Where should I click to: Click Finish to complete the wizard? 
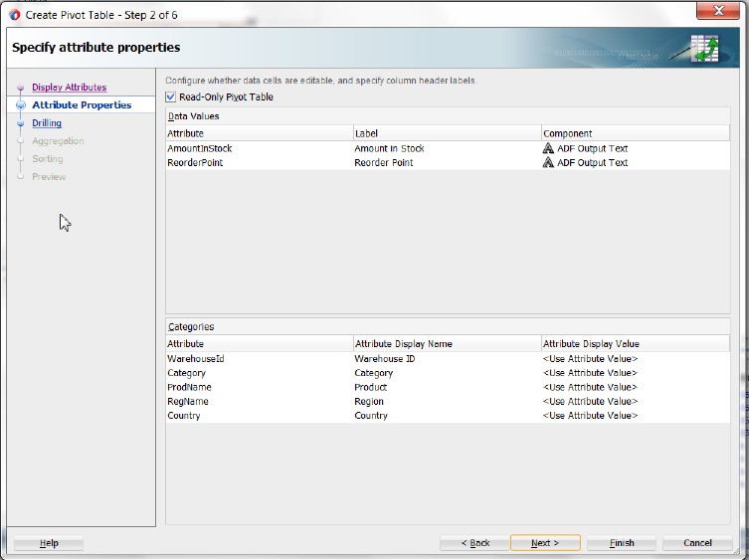point(622,543)
